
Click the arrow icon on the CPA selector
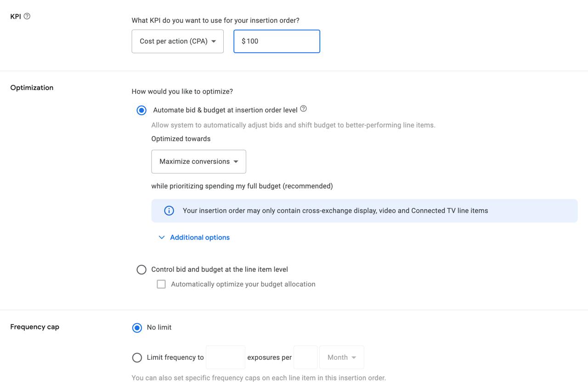[214, 41]
